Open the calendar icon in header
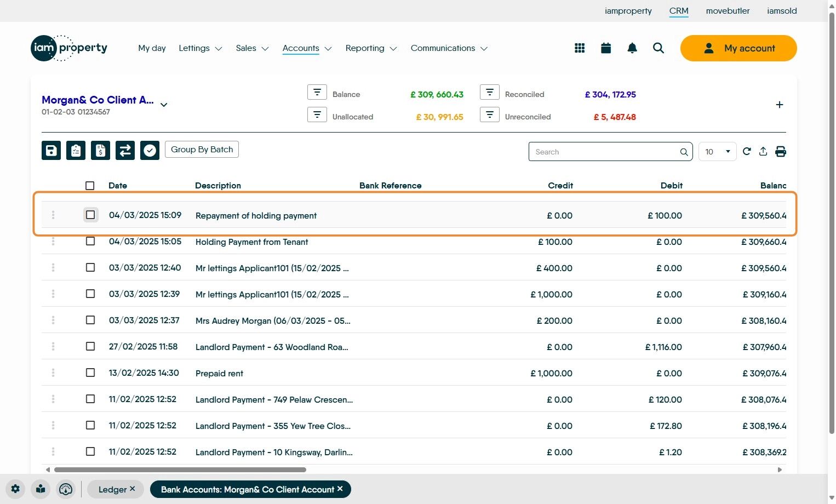The image size is (836, 504). [x=606, y=48]
